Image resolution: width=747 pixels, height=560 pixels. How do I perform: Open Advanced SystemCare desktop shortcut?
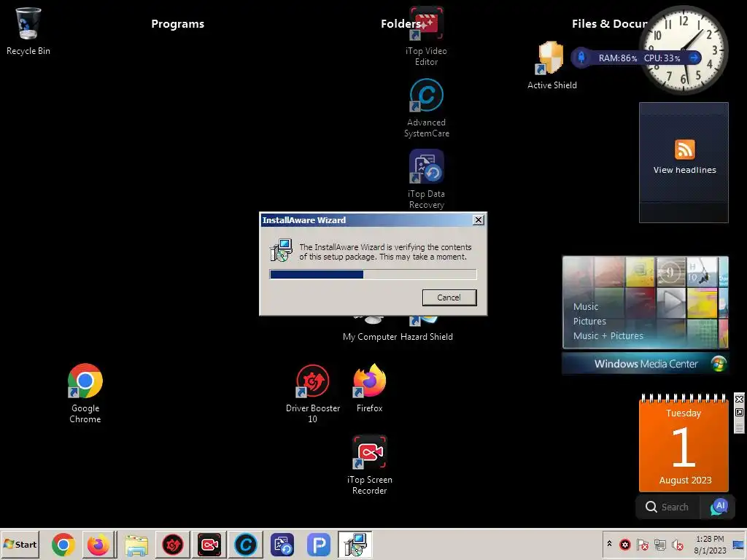pos(426,108)
